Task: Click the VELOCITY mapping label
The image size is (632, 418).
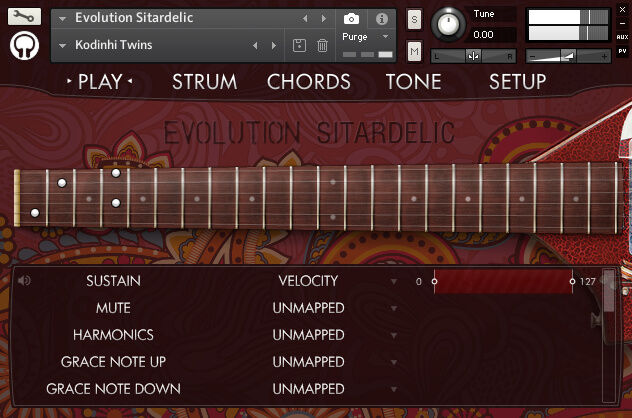Action: click(308, 281)
